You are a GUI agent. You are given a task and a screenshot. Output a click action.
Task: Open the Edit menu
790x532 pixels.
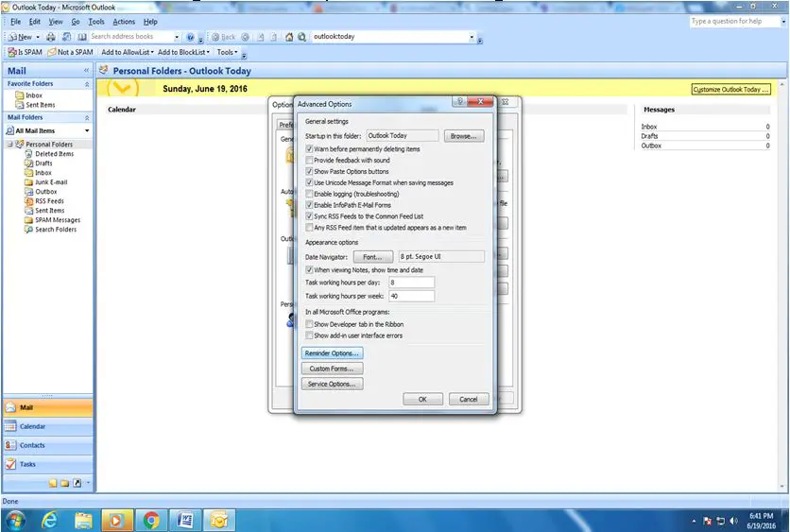pyautogui.click(x=35, y=22)
